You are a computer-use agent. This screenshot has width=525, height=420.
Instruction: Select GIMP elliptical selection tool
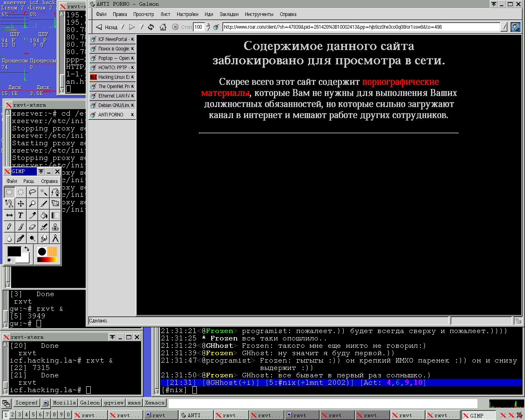[21, 192]
